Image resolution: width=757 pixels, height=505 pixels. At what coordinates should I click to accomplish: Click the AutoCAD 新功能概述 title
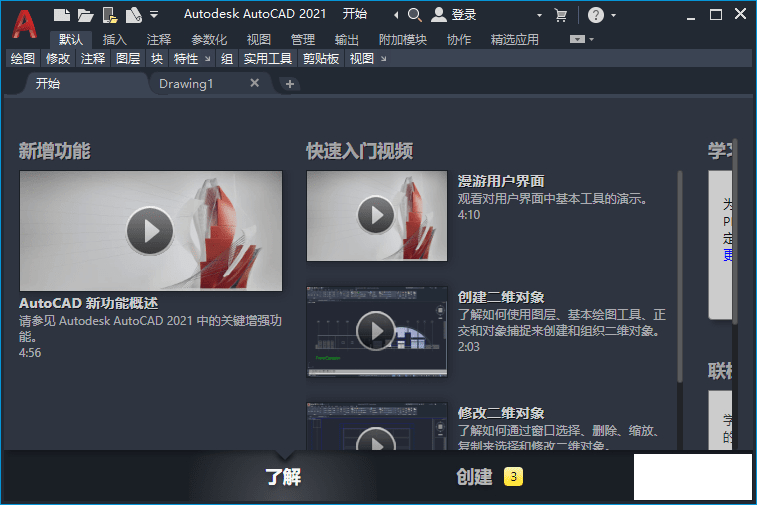coord(88,303)
